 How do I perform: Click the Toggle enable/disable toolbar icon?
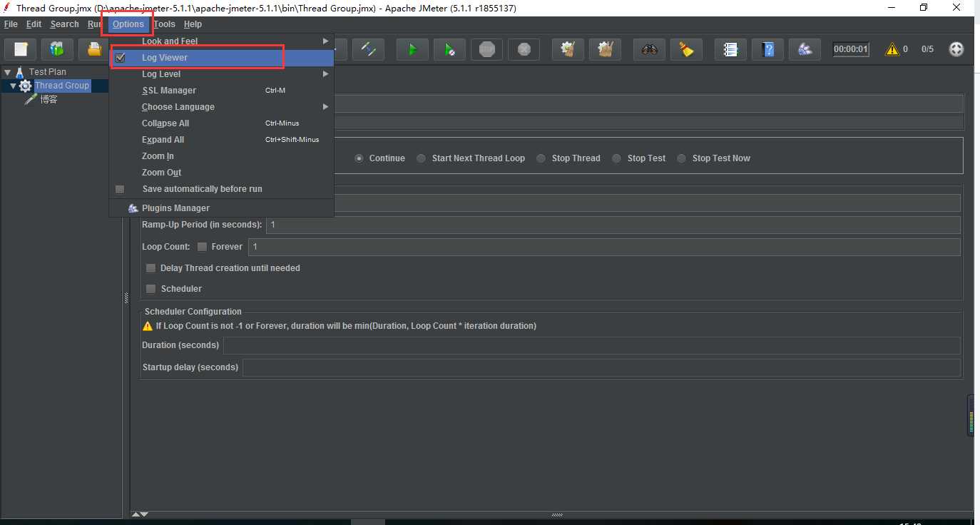click(368, 49)
